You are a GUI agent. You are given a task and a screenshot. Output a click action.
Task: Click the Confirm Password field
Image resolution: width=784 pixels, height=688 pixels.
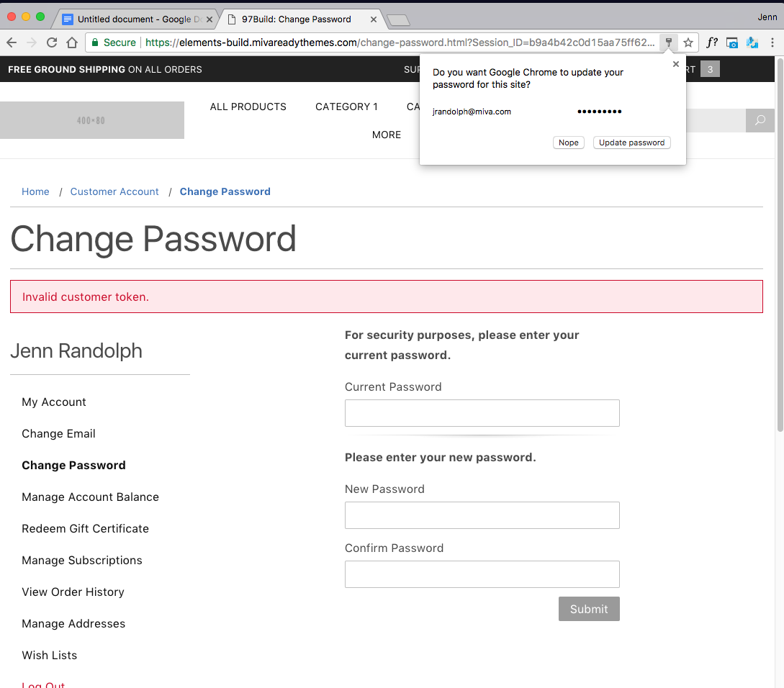[482, 574]
